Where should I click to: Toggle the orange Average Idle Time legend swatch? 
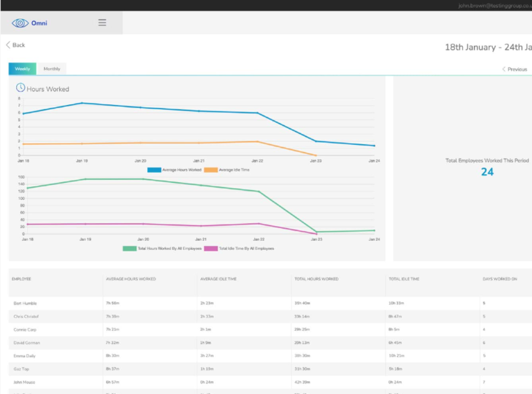(x=211, y=170)
